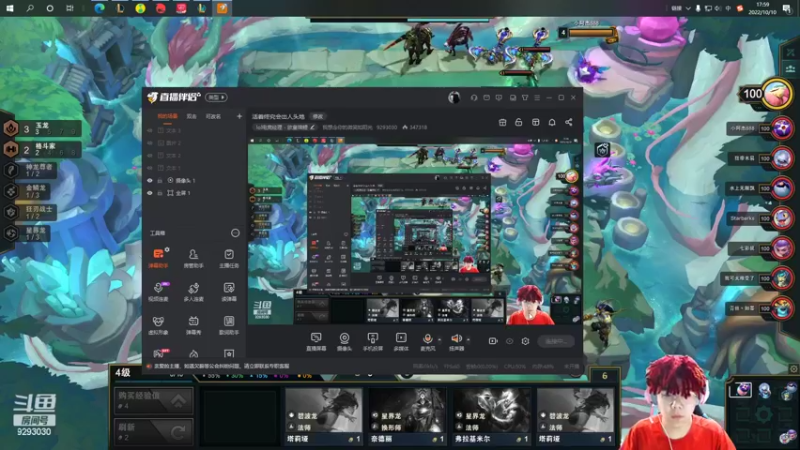Screen dimensions: 800x450
Task: Open the hamburger menu in title bar
Action: pyautogui.click(x=537, y=97)
